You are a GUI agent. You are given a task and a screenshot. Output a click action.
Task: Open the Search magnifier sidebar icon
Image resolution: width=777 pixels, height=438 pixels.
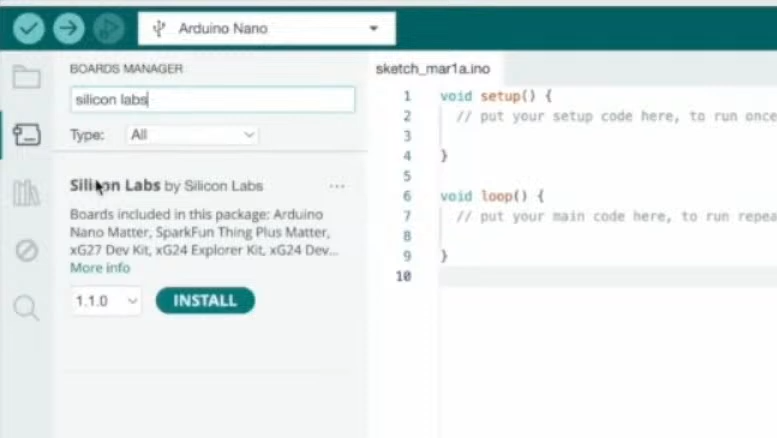26,308
